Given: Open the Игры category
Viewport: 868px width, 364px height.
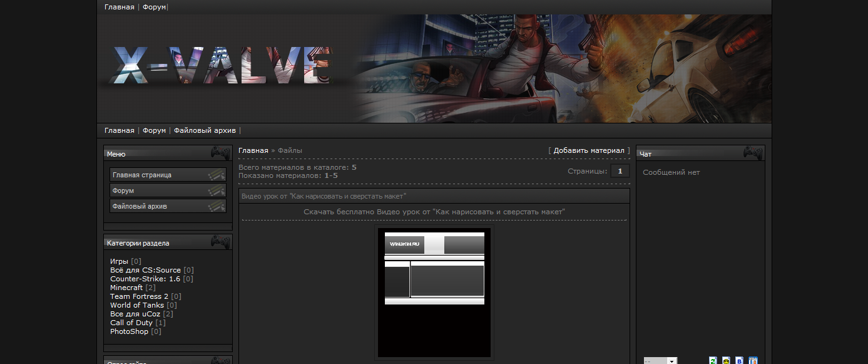Looking at the screenshot, I should click(119, 261).
